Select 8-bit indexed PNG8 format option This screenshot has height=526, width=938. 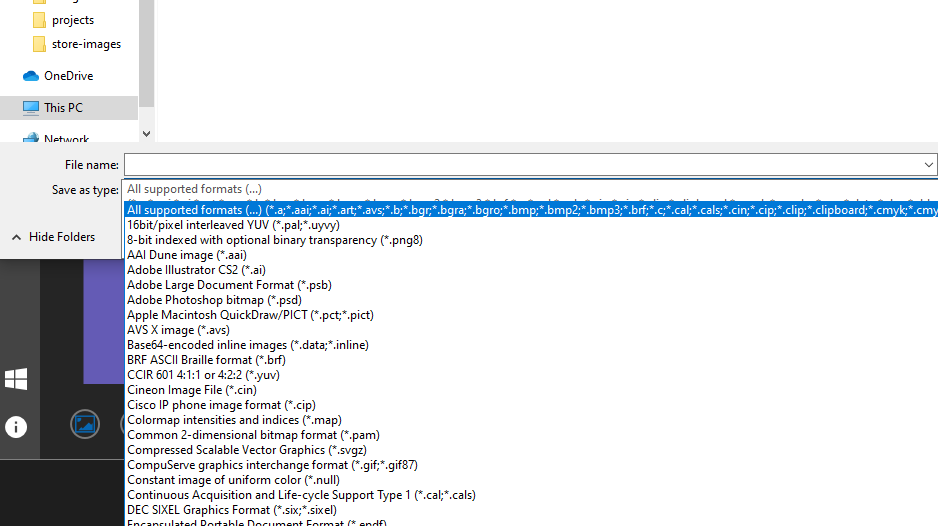click(275, 240)
